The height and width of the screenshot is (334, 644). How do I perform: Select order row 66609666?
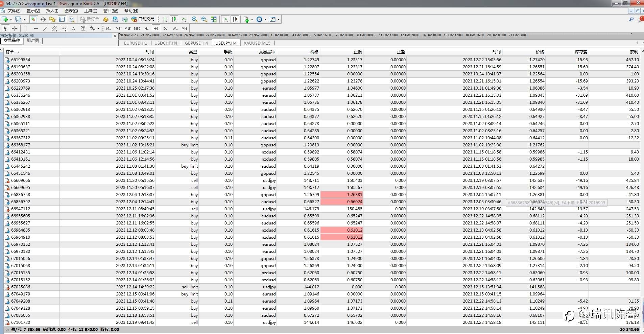(21, 181)
